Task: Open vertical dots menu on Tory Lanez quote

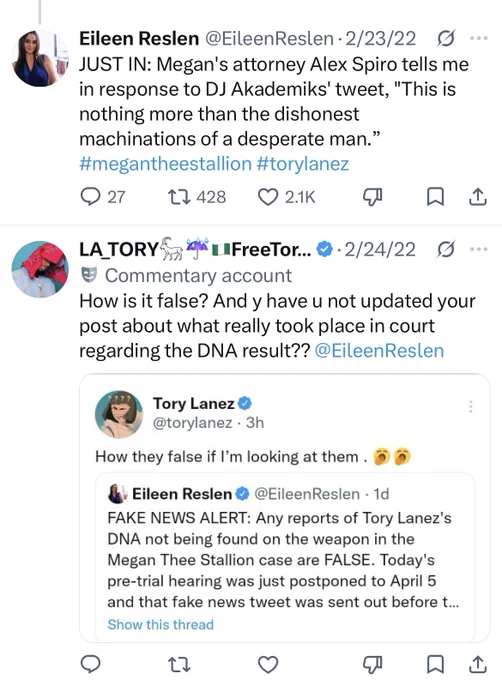Action: click(471, 406)
